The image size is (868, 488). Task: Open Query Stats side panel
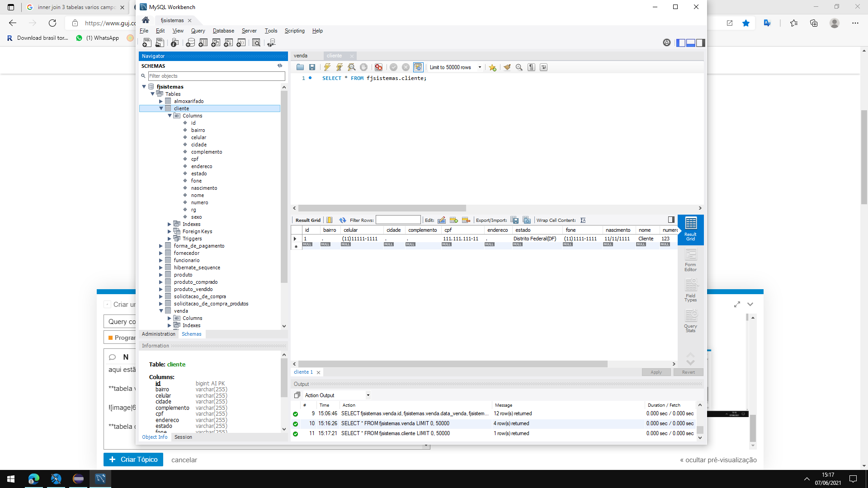click(x=690, y=321)
